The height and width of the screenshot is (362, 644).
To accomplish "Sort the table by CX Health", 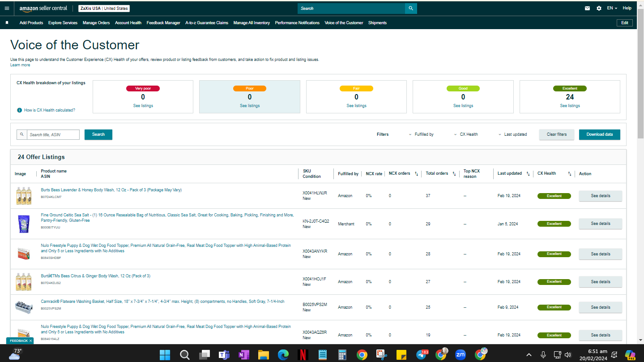I will pyautogui.click(x=570, y=173).
